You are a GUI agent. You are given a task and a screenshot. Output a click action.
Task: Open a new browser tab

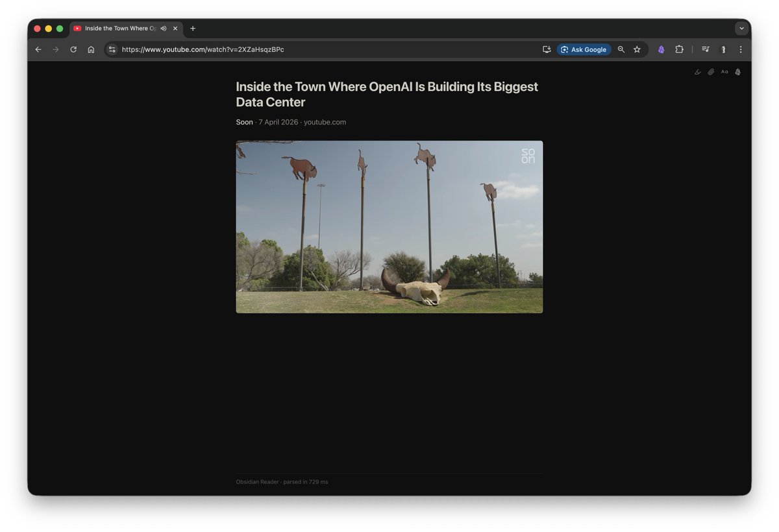click(x=193, y=29)
